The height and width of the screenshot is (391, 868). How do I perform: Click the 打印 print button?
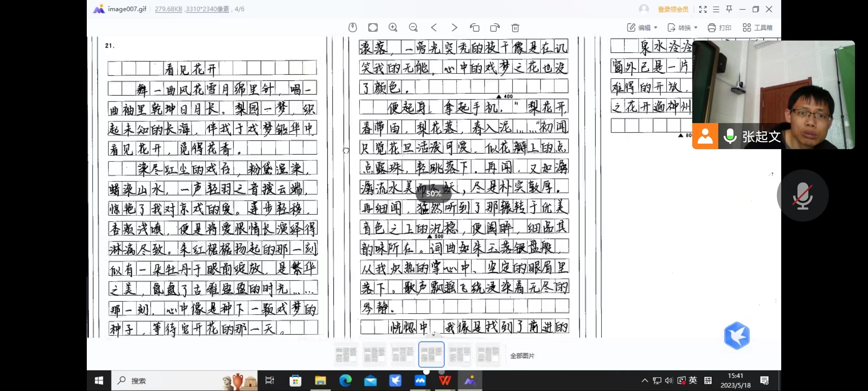[x=719, y=28]
